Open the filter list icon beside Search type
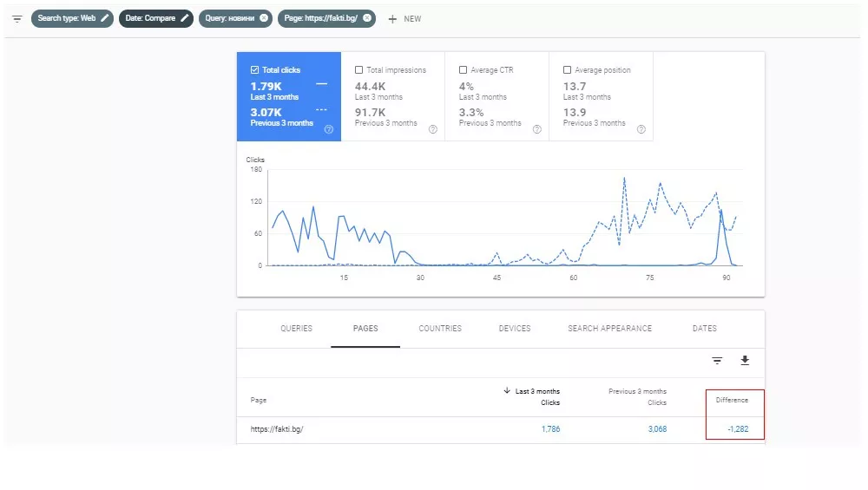This screenshot has height=490, width=868. pos(17,19)
